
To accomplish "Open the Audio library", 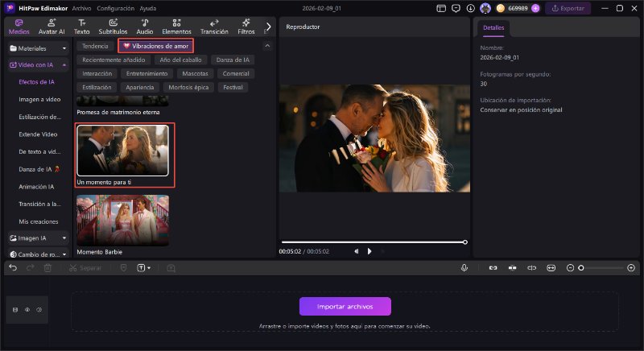I will tap(145, 27).
